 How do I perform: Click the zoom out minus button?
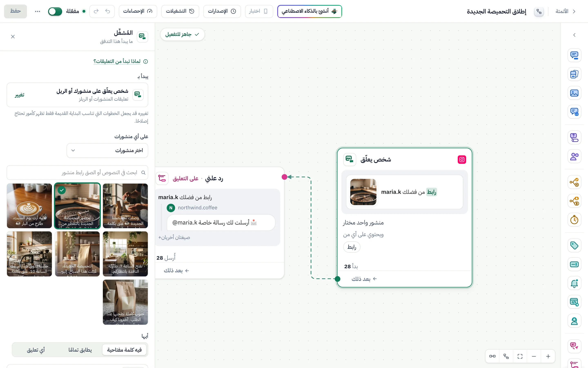[534, 356]
